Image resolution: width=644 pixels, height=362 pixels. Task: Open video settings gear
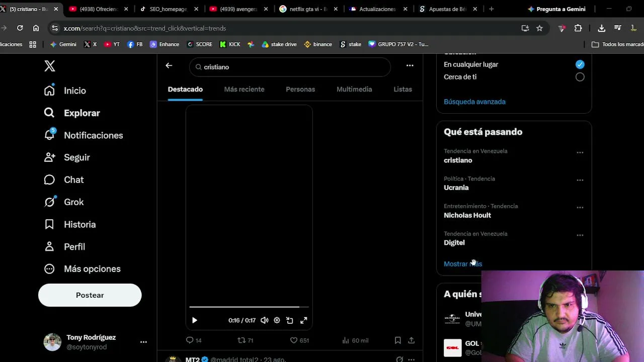277,320
